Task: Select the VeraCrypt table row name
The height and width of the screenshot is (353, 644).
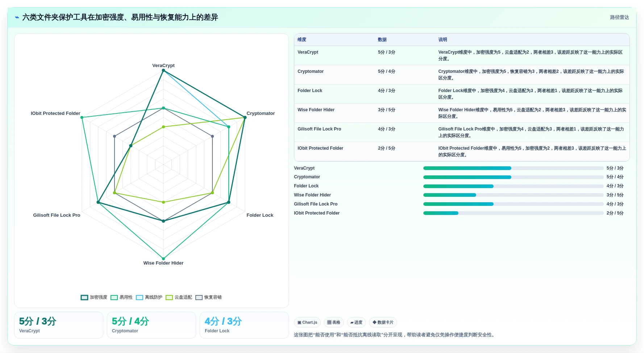Action: coord(308,52)
